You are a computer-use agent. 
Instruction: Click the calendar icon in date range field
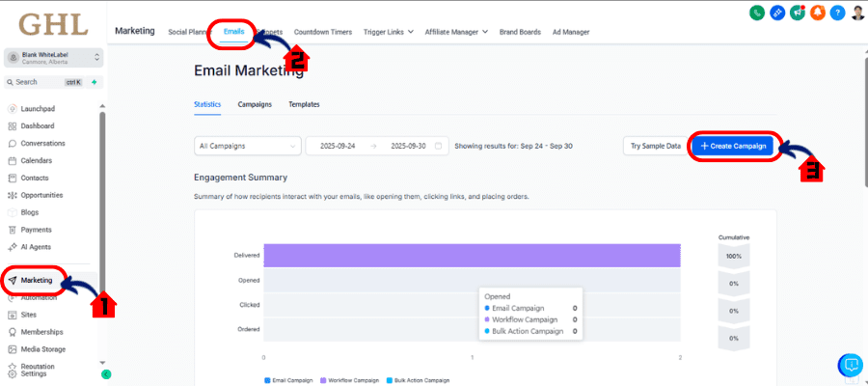tap(439, 146)
